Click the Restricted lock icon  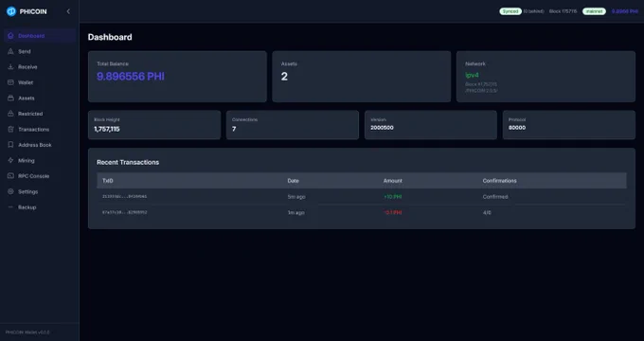[10, 114]
